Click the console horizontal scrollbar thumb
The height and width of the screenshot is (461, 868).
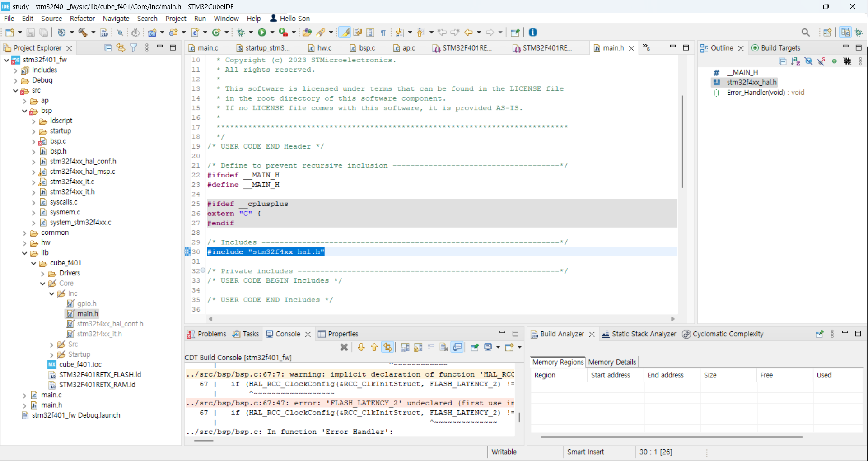(204, 440)
